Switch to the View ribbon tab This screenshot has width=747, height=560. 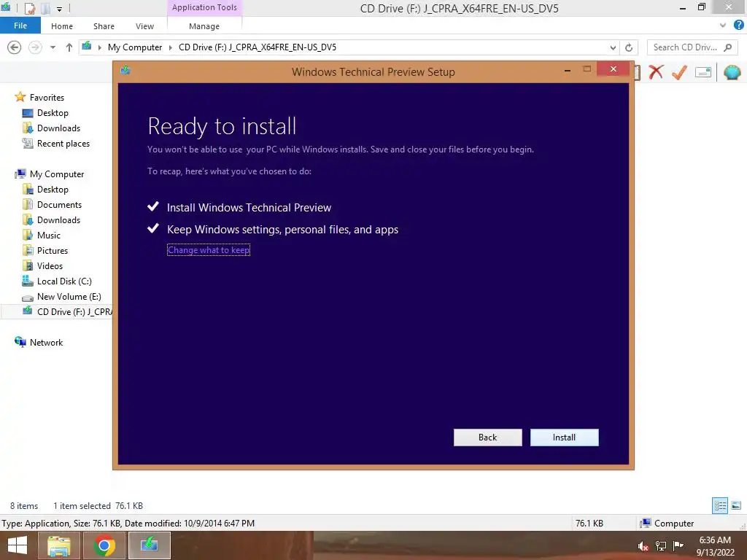[144, 26]
